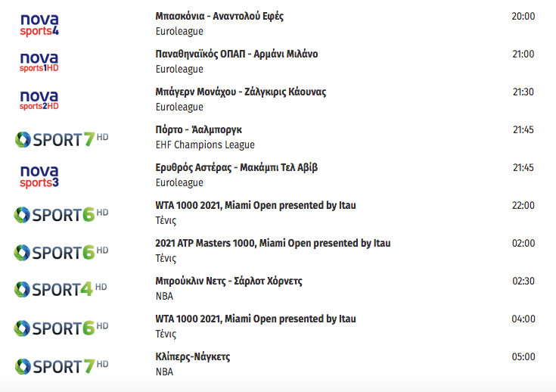Viewport: 556px width, 392px height.
Task: Click the Κλίπερς-Νάγκετς NBA listing
Action: [193, 357]
